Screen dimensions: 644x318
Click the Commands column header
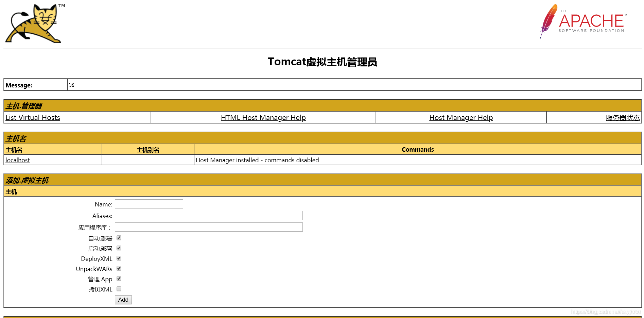tap(418, 150)
